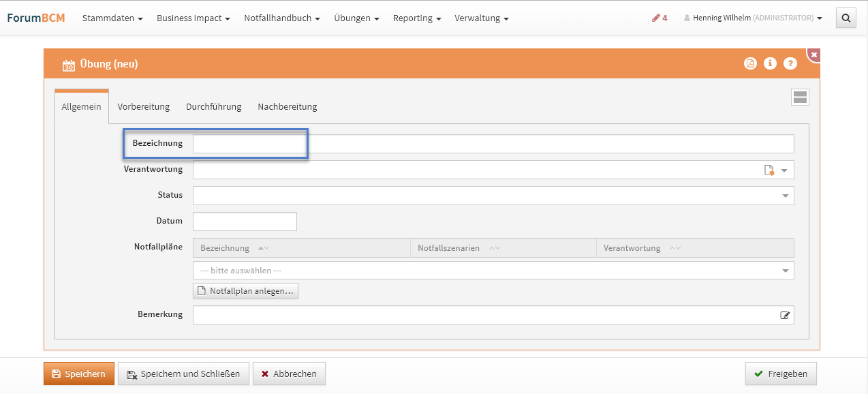Click new entry icon in Verantwortung field
Viewport: 868px width, 394px height.
click(x=769, y=170)
